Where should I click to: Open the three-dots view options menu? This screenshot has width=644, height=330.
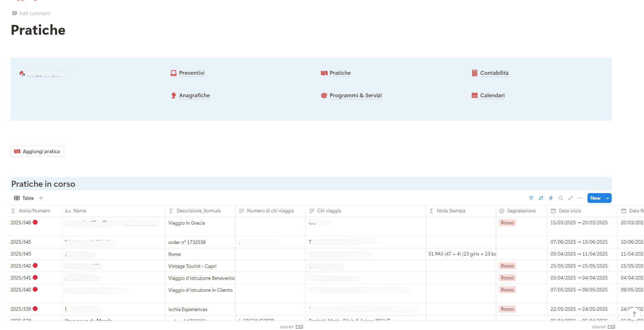click(x=580, y=198)
